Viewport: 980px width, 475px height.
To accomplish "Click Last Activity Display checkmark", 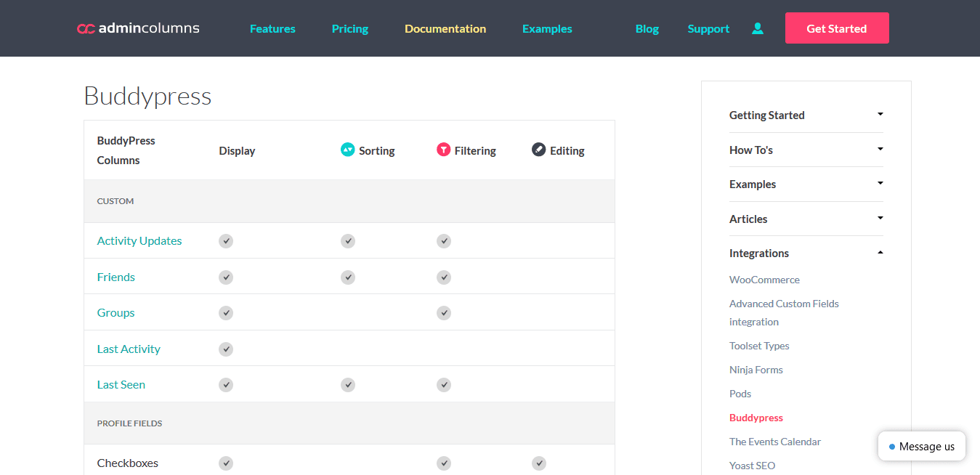I will coord(226,349).
